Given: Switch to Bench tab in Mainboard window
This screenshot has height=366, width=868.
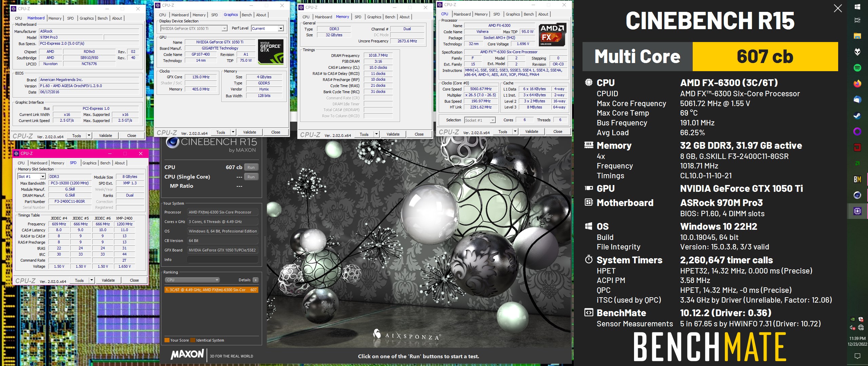Looking at the screenshot, I should [x=103, y=18].
